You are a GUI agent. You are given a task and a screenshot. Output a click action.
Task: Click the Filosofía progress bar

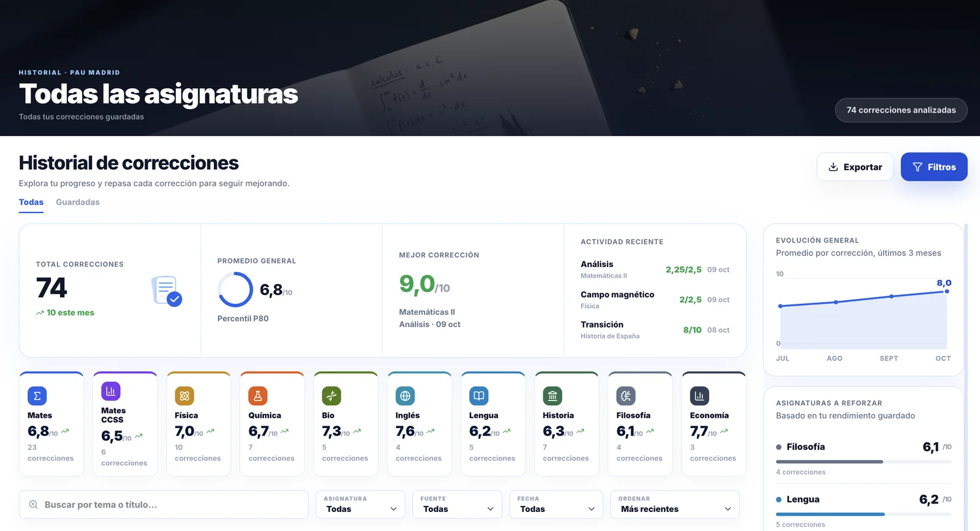(x=864, y=462)
